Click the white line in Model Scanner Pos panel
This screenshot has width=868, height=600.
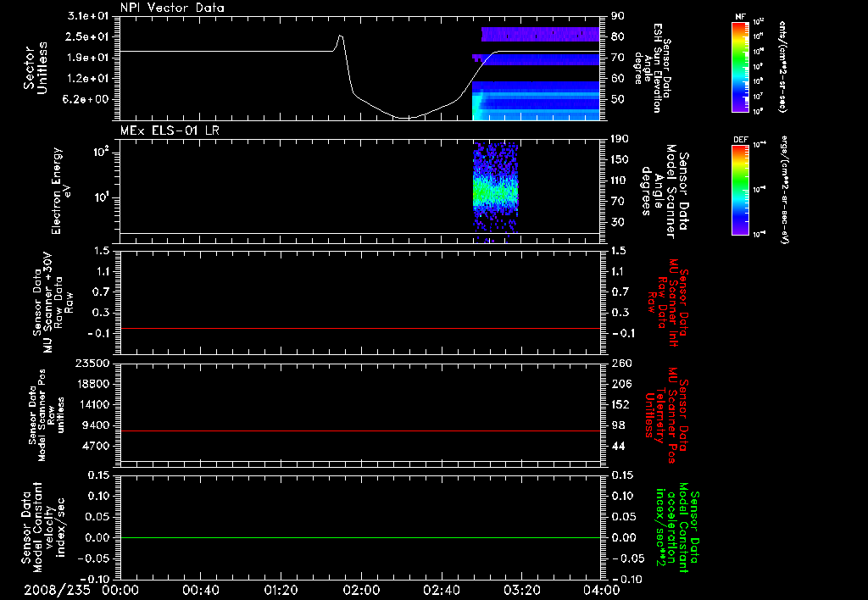[360, 460]
